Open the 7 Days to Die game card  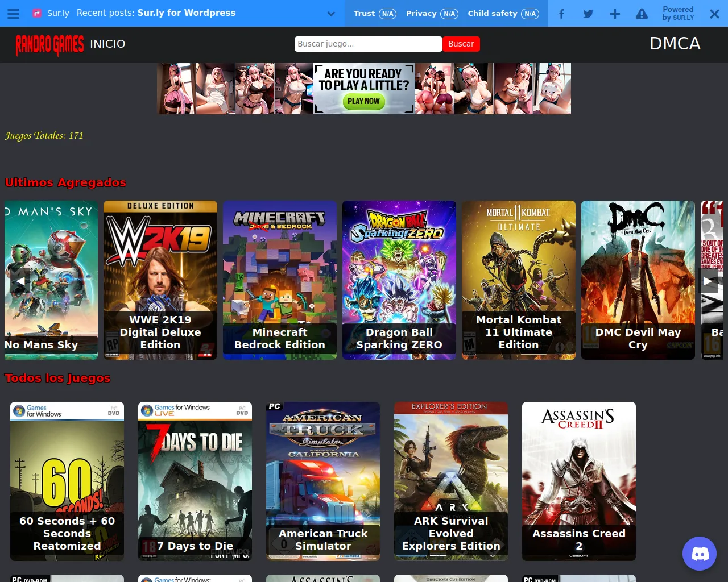195,481
